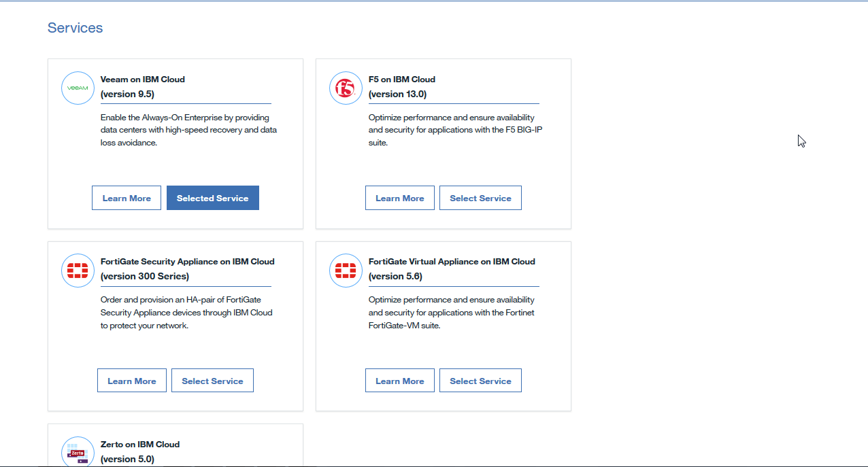Click the Veeam version 9.5 text

(x=127, y=94)
